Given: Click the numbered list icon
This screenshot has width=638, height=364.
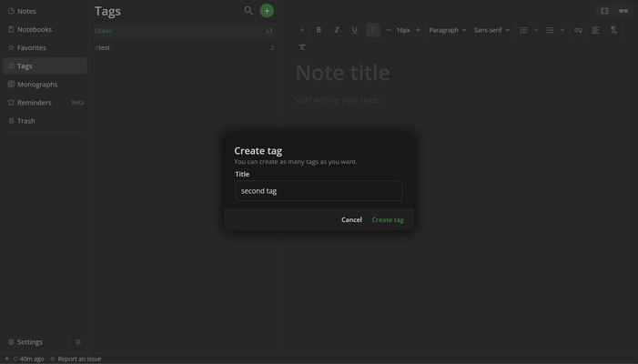Looking at the screenshot, I should pos(523,30).
